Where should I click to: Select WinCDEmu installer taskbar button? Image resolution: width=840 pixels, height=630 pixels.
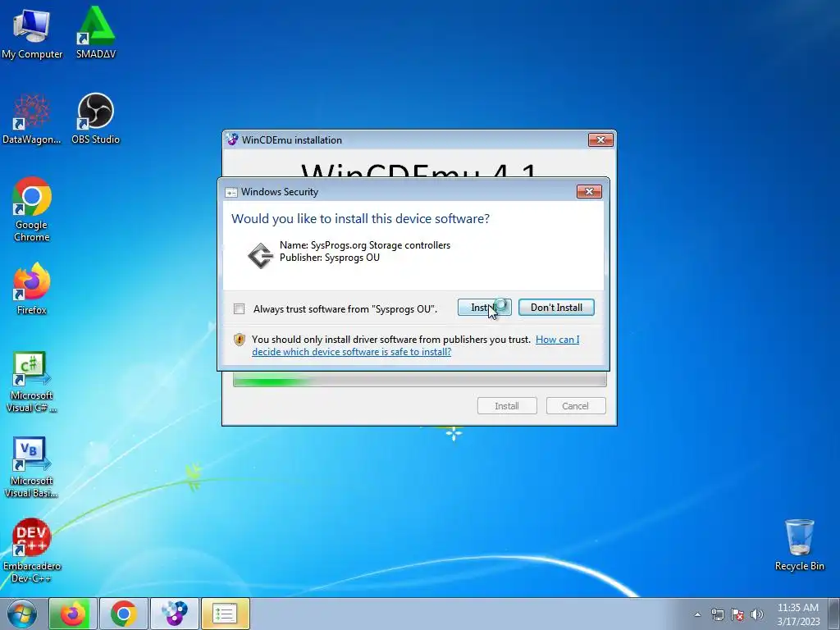tap(175, 614)
